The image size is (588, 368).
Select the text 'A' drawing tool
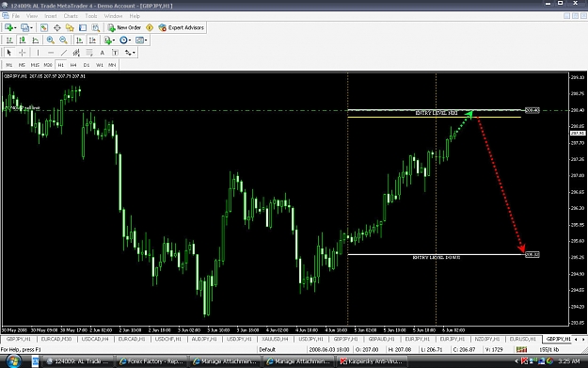[x=102, y=53]
